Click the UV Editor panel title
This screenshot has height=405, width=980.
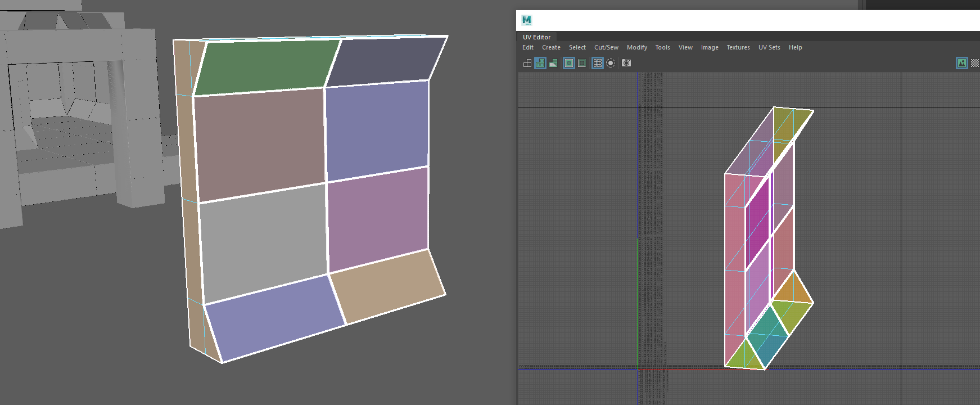coord(537,37)
